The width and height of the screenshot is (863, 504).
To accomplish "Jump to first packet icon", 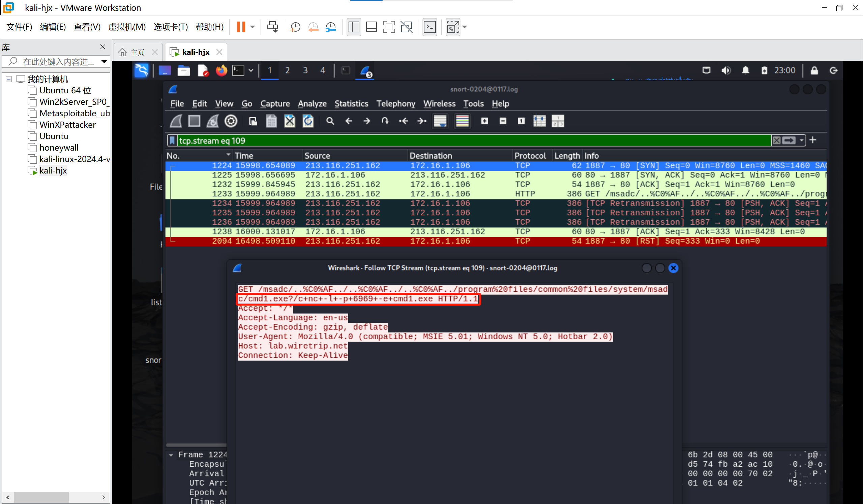I will [x=404, y=121].
